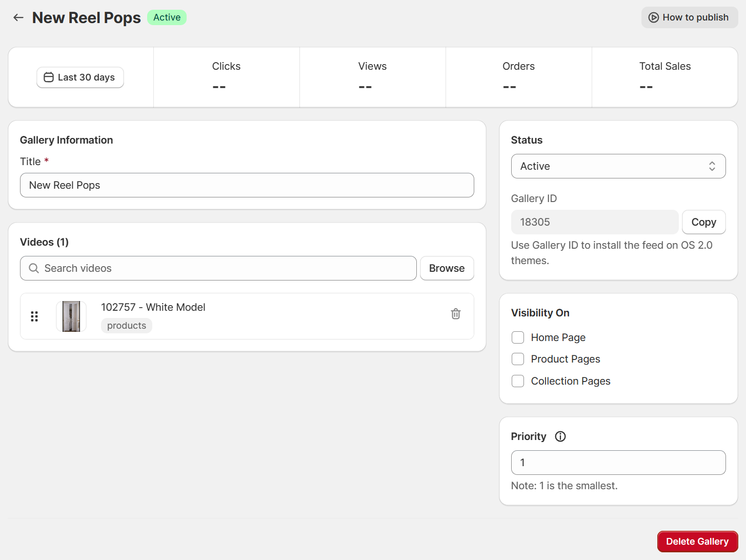Viewport: 746px width, 560px height.
Task: Delete the 102757 White Model video
Action: 456,314
